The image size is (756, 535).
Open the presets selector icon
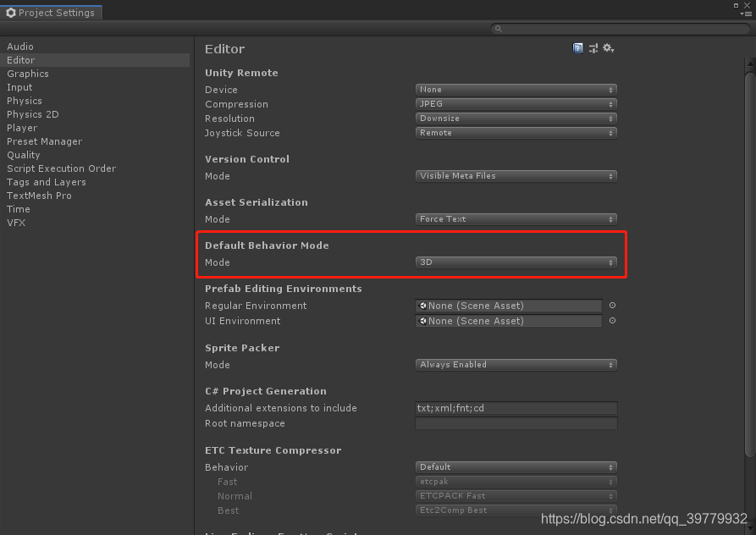pyautogui.click(x=593, y=48)
